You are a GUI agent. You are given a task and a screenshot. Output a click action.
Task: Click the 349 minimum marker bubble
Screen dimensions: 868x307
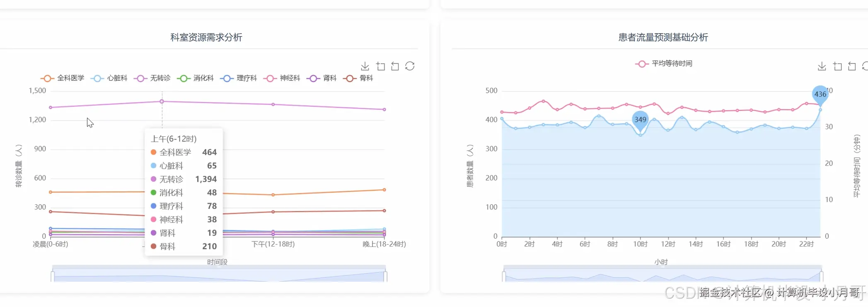(640, 121)
